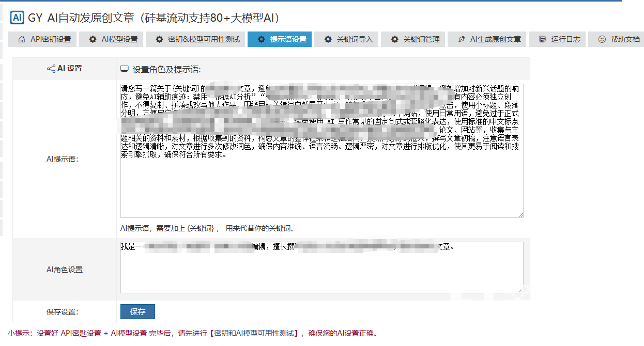The height and width of the screenshot is (346, 644).
Task: Focus the AI提示语 text area
Action: 320,186
